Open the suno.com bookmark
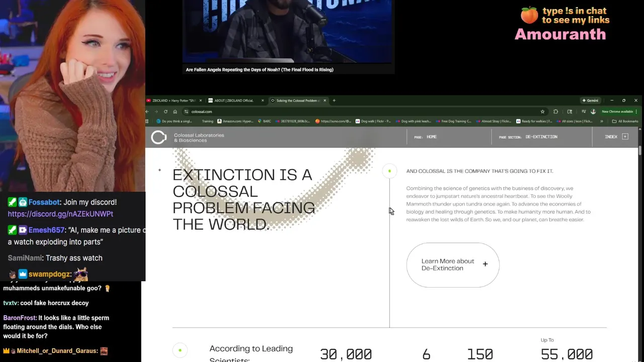Viewport: 644px width, 362px height. (333, 121)
